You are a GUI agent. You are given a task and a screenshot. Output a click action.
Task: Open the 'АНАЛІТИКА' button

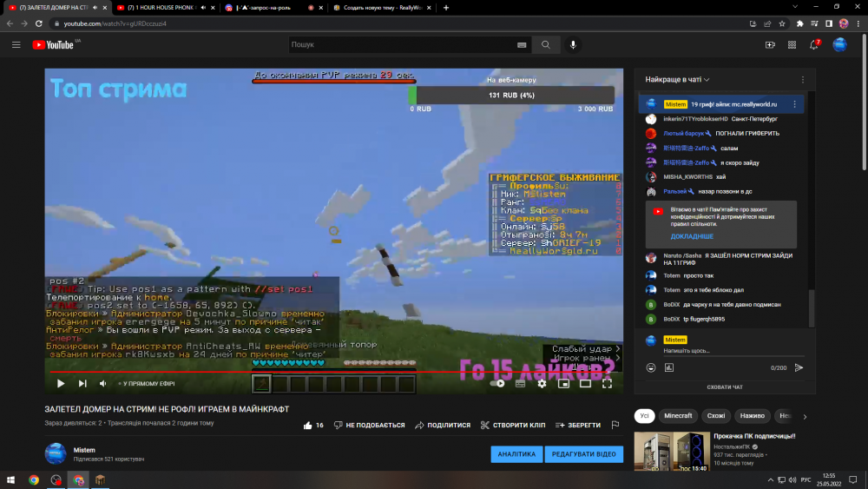(x=516, y=454)
